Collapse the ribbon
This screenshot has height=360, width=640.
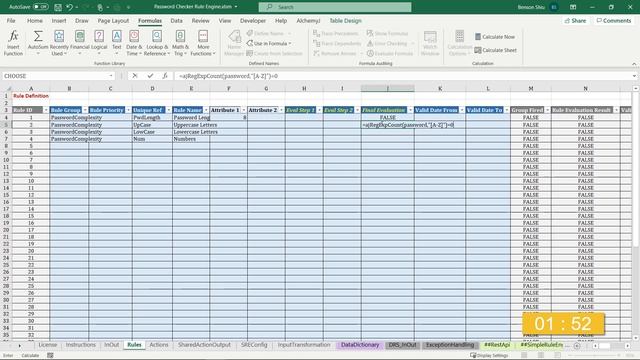coord(634,64)
